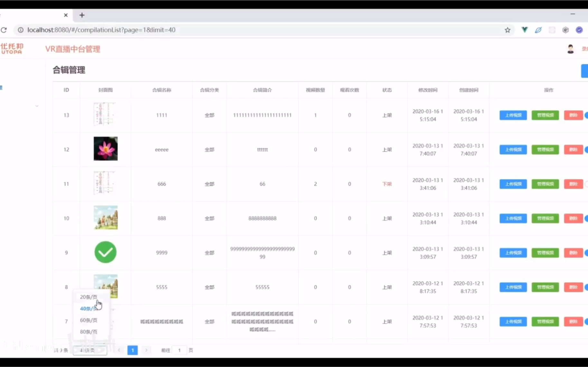Bookmark this page with the star icon
This screenshot has height=367, width=588.
pyautogui.click(x=508, y=30)
